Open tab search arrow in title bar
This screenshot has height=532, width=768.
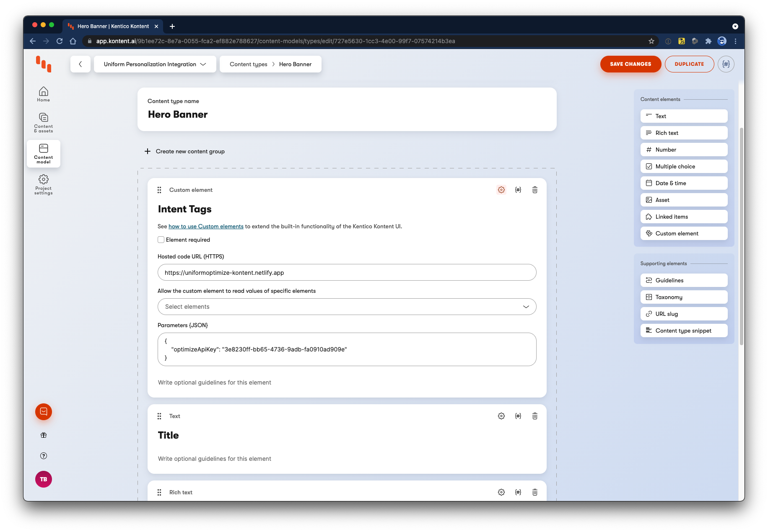735,26
